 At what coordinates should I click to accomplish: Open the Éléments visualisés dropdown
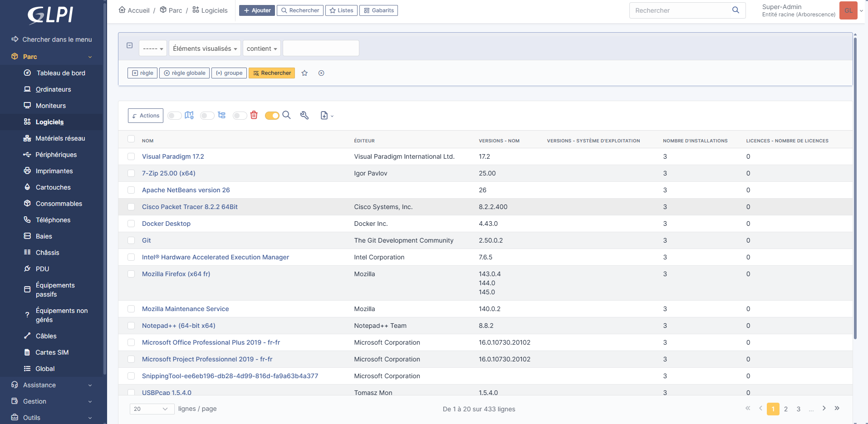pyautogui.click(x=205, y=49)
